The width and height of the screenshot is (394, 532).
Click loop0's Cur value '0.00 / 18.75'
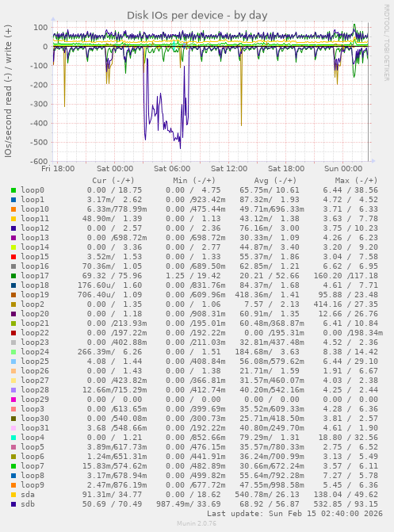(114, 190)
